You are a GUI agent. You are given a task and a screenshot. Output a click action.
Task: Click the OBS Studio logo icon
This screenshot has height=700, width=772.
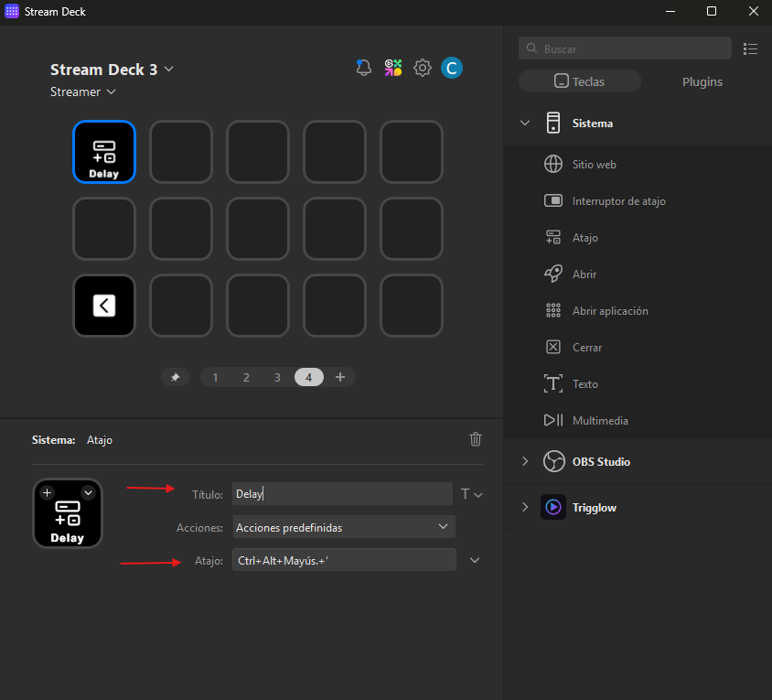tap(554, 461)
